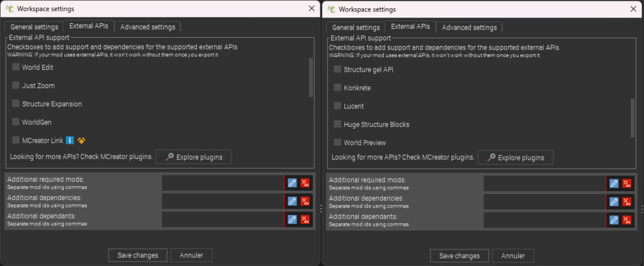
Task: Click API list scrollbar in left window
Action: pos(311,77)
